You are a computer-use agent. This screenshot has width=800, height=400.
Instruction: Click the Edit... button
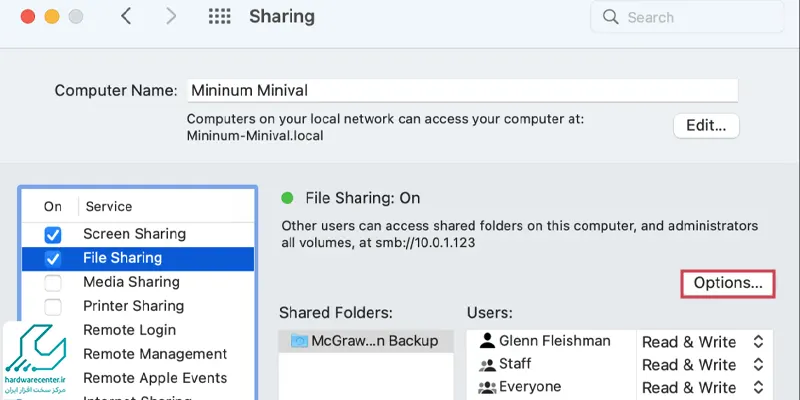[706, 126]
